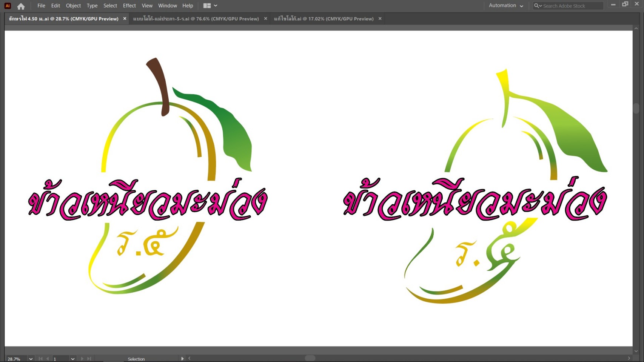Click the Illustrator Ai logo icon
Viewport: 644px width, 362px height.
click(8, 6)
